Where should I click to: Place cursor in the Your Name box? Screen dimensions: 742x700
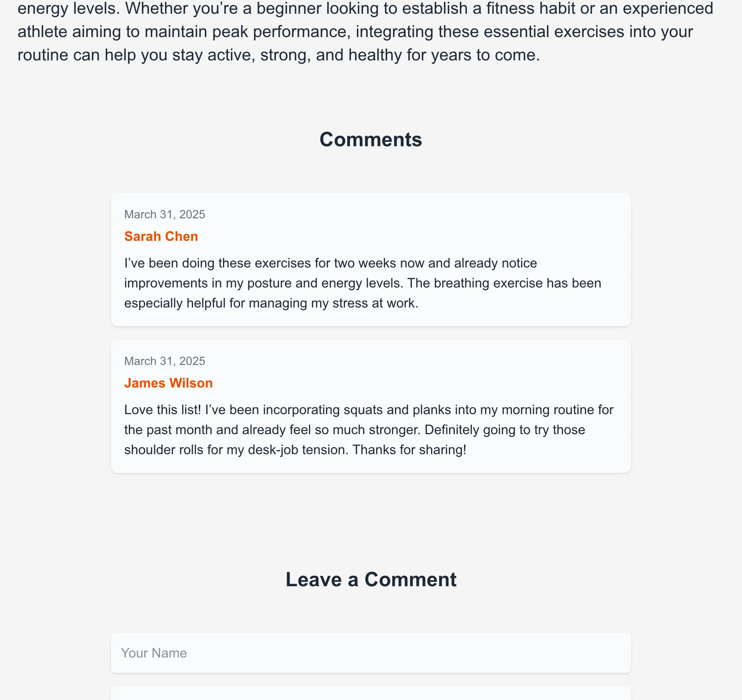point(371,653)
